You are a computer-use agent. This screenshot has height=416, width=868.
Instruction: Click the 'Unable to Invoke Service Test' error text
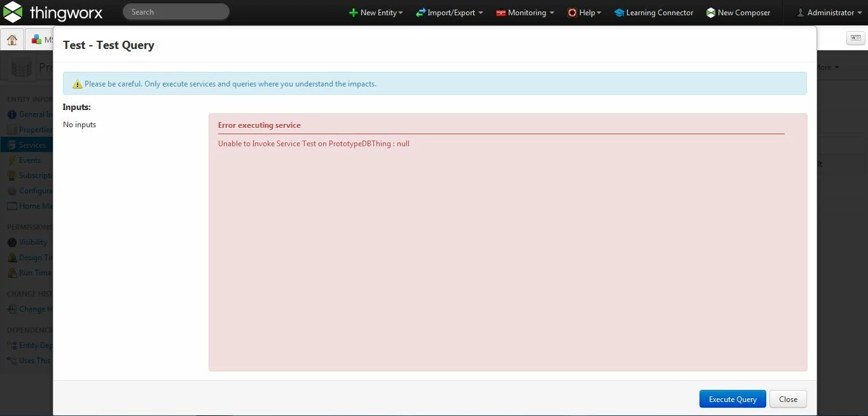[x=313, y=144]
